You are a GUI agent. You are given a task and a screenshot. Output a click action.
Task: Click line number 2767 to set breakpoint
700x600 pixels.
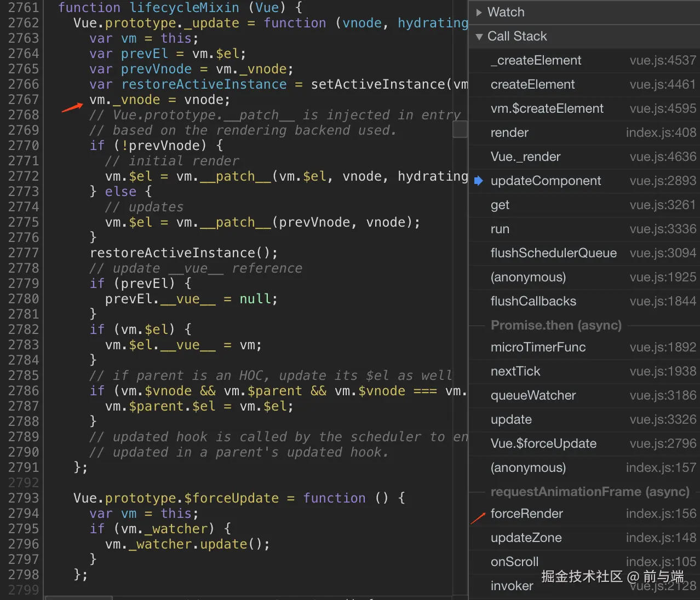coord(24,100)
